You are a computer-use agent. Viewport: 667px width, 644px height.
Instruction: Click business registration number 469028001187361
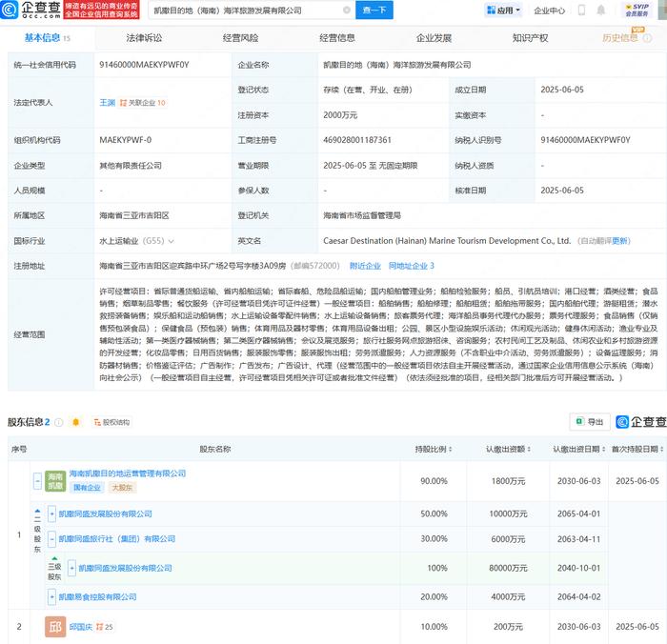click(357, 140)
